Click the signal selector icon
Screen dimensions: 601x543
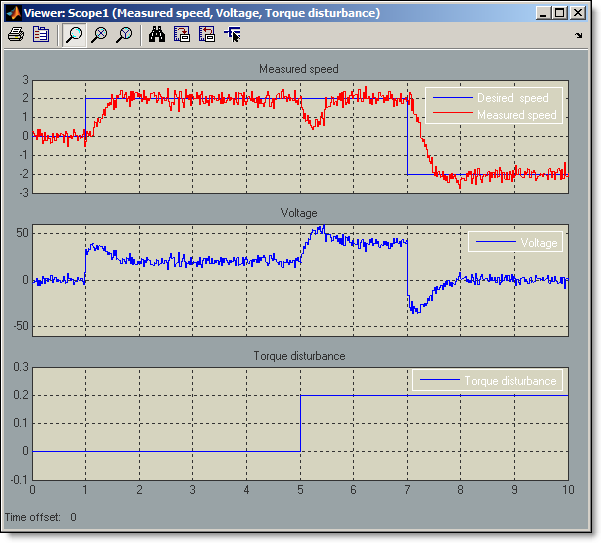coord(233,34)
